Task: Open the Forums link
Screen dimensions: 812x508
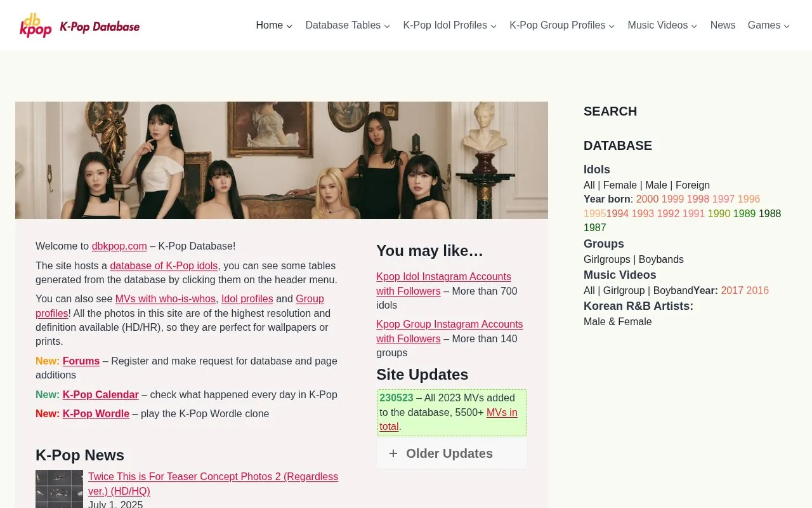Action: pos(81,361)
